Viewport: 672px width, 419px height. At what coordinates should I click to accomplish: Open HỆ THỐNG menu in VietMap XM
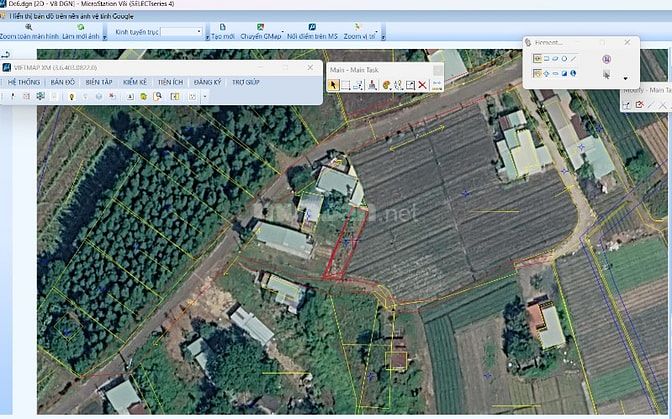pyautogui.click(x=24, y=82)
